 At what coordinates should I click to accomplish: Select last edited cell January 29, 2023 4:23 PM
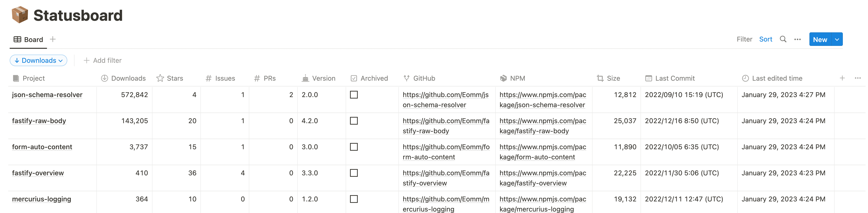pyautogui.click(x=786, y=178)
